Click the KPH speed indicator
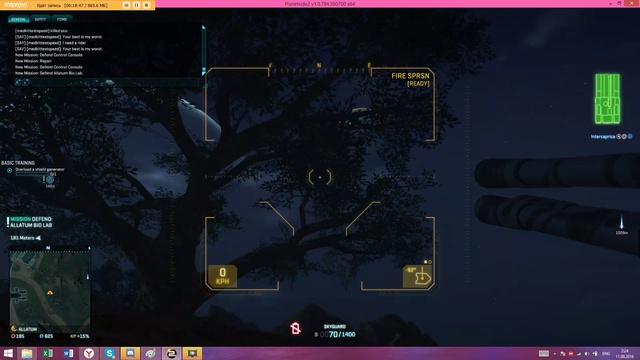The image size is (640, 360). click(222, 276)
